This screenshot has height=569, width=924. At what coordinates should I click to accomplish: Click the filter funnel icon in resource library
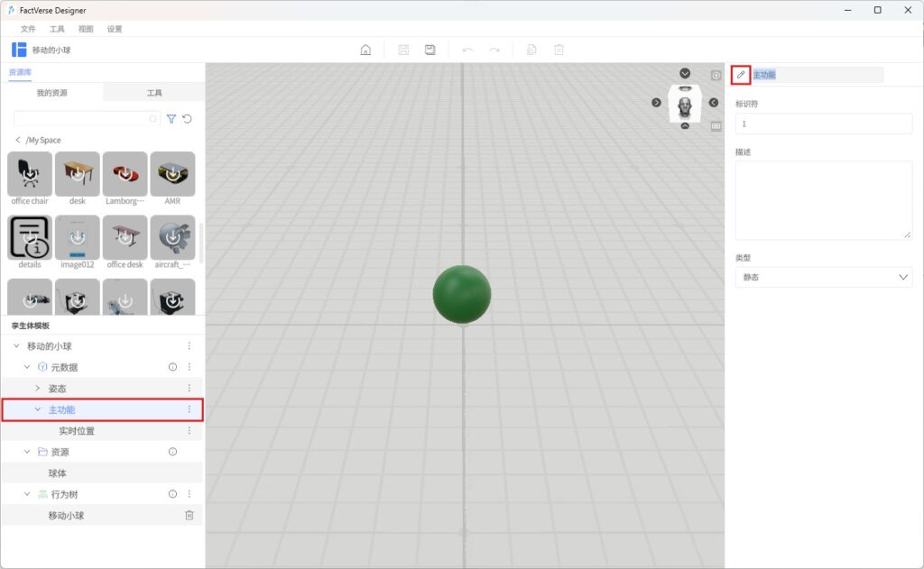[171, 118]
